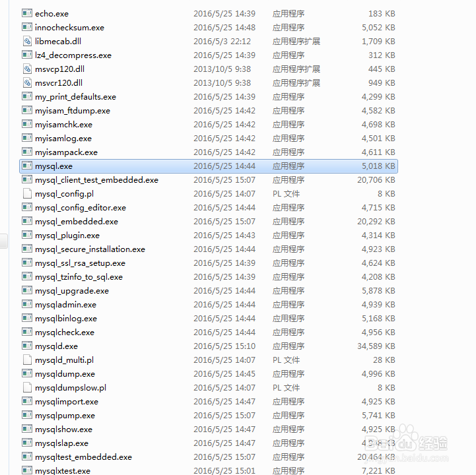Click the 应用程序扩展 type of msvcp120.dll
This screenshot has width=476, height=475.
296,69
